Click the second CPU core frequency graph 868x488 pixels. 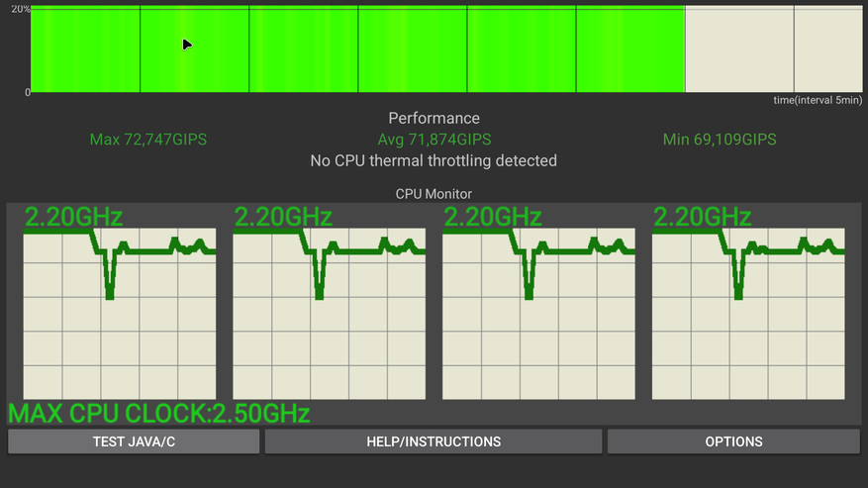(x=330, y=314)
